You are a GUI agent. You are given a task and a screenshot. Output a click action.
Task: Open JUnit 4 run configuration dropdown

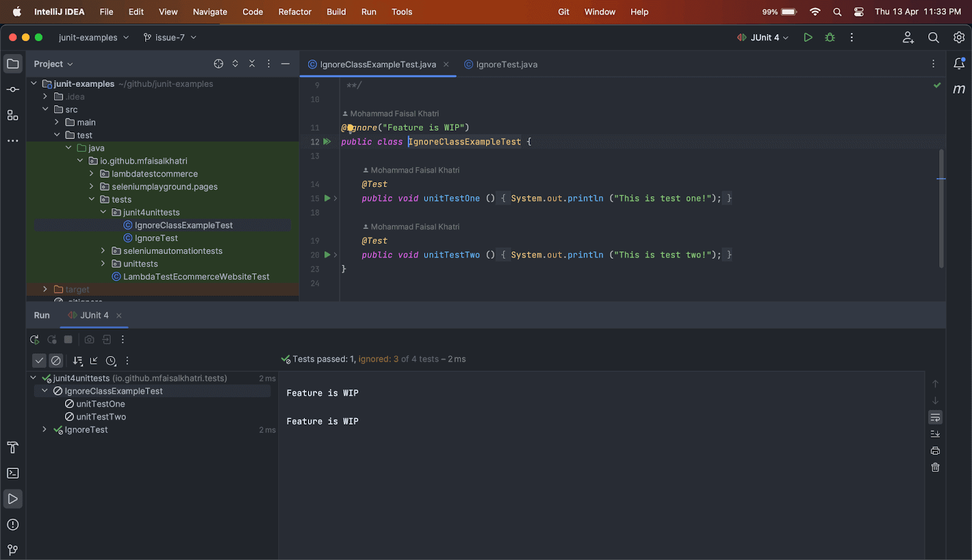763,38
